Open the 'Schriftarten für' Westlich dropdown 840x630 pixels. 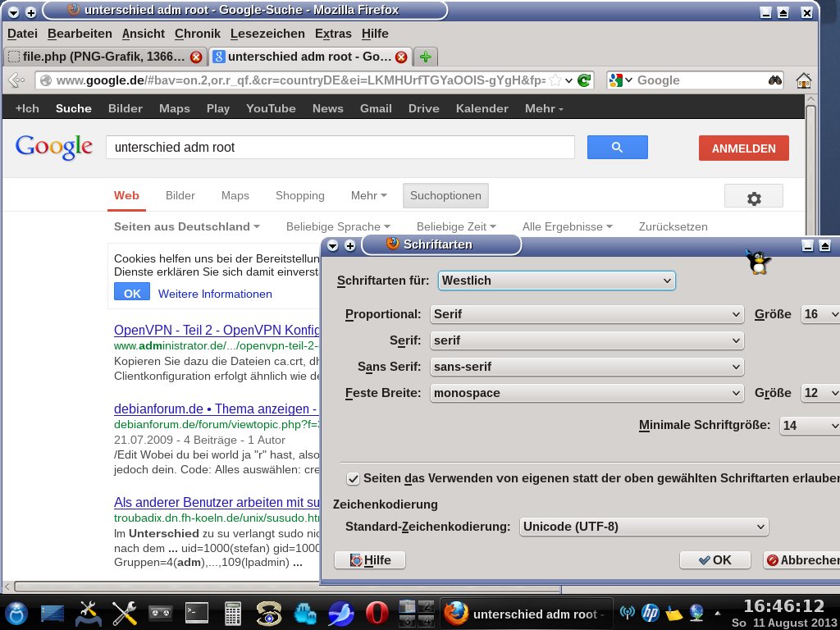[557, 281]
